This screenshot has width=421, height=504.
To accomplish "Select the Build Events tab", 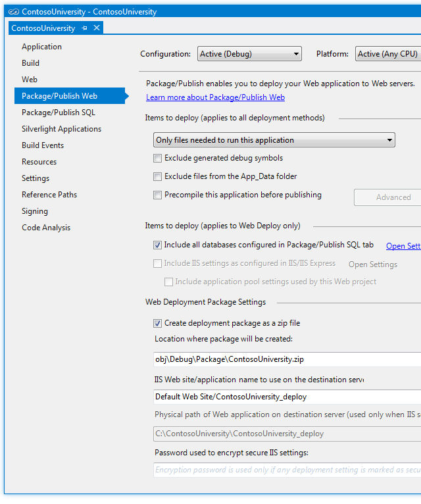I will pos(43,145).
